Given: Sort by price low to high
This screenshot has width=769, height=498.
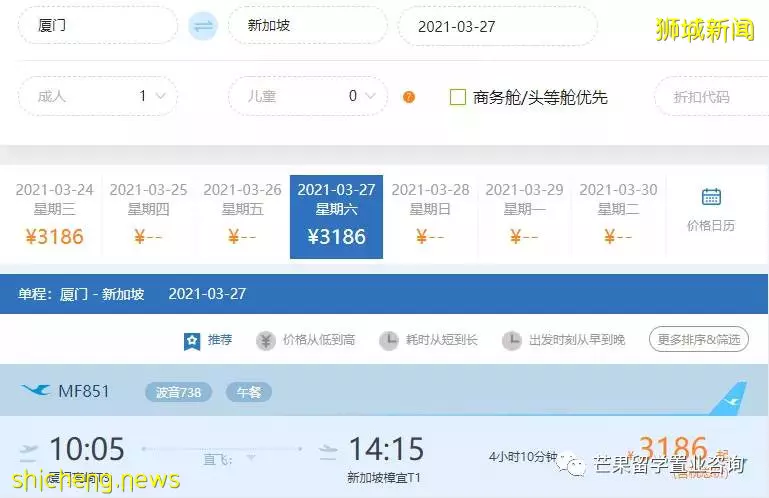Looking at the screenshot, I should pyautogui.click(x=319, y=340).
